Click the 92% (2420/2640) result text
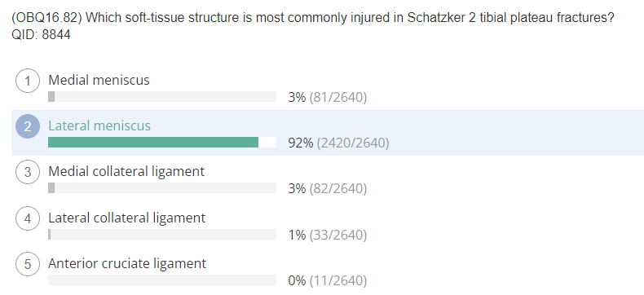Image resolution: width=644 pixels, height=295 pixels. [x=338, y=143]
